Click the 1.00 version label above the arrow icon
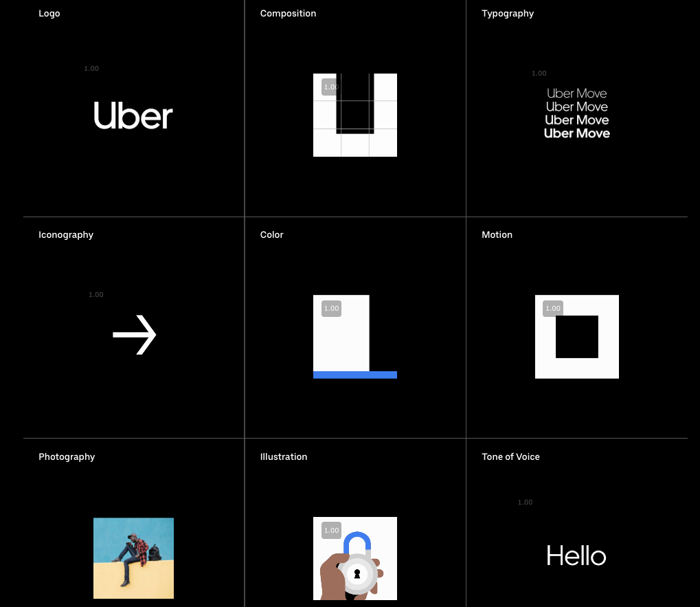700x607 pixels. pyautogui.click(x=95, y=294)
